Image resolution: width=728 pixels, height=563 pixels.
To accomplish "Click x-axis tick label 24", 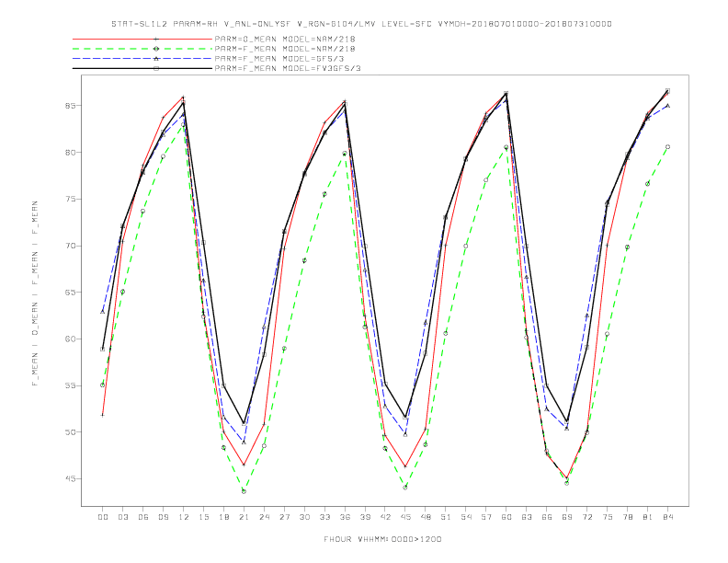I will point(264,517).
